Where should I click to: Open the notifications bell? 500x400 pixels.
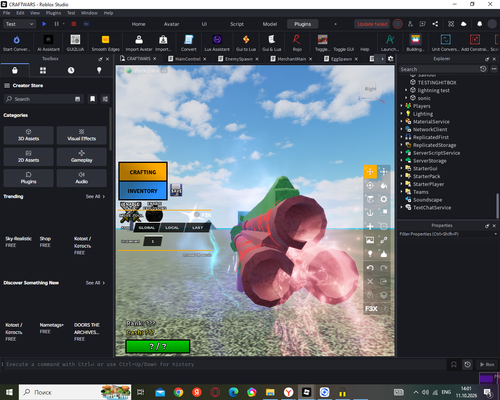479,24
